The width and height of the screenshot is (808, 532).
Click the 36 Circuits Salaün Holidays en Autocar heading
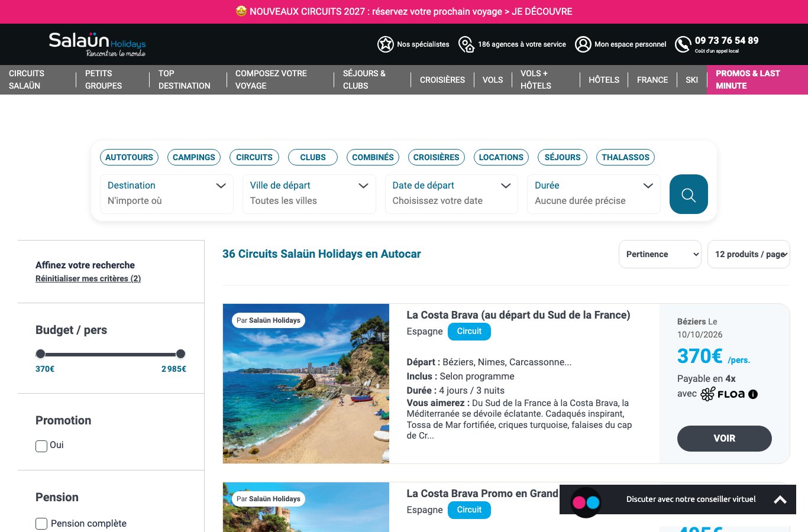point(322,254)
